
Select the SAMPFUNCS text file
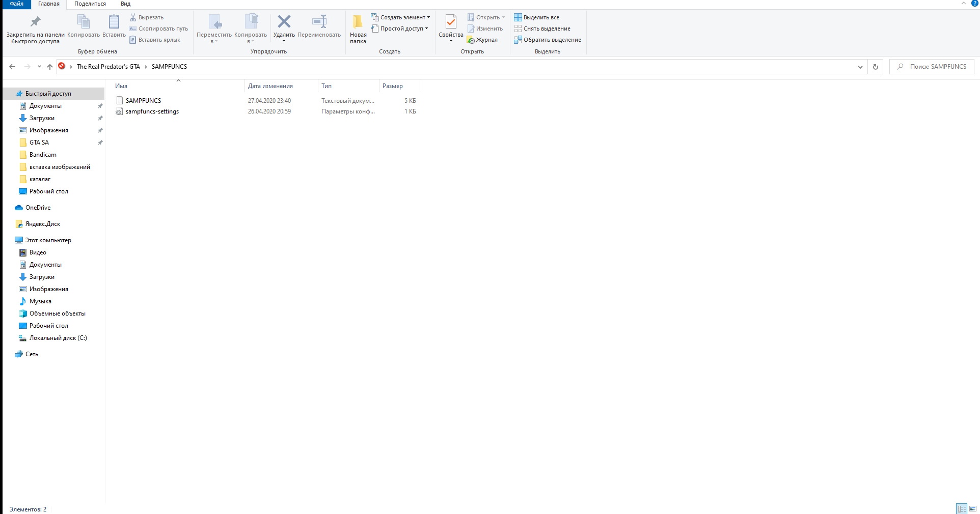click(x=143, y=101)
